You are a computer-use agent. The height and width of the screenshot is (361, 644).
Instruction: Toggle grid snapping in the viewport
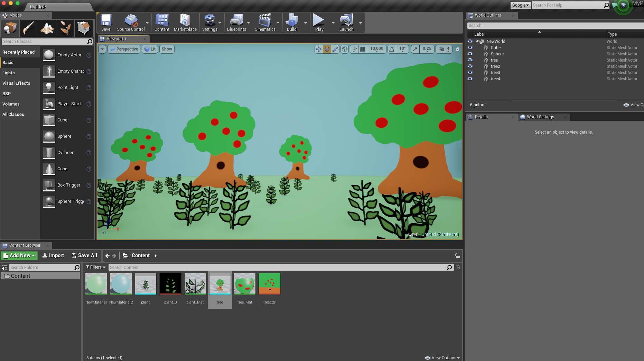click(x=362, y=49)
